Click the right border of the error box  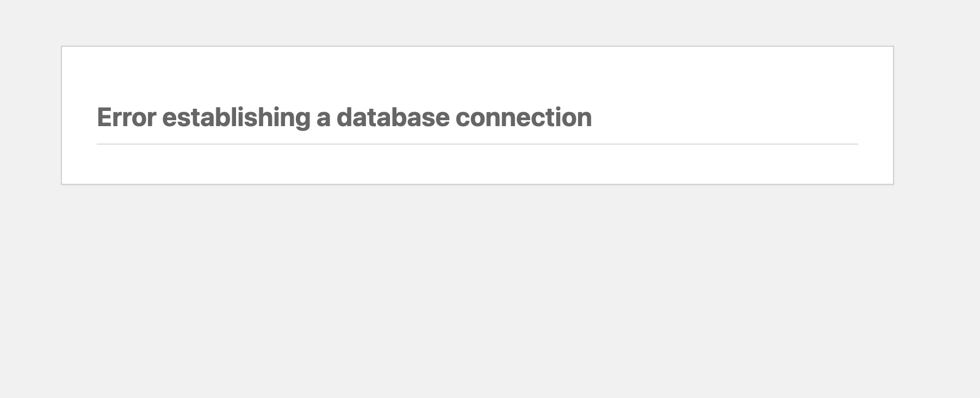coord(893,115)
